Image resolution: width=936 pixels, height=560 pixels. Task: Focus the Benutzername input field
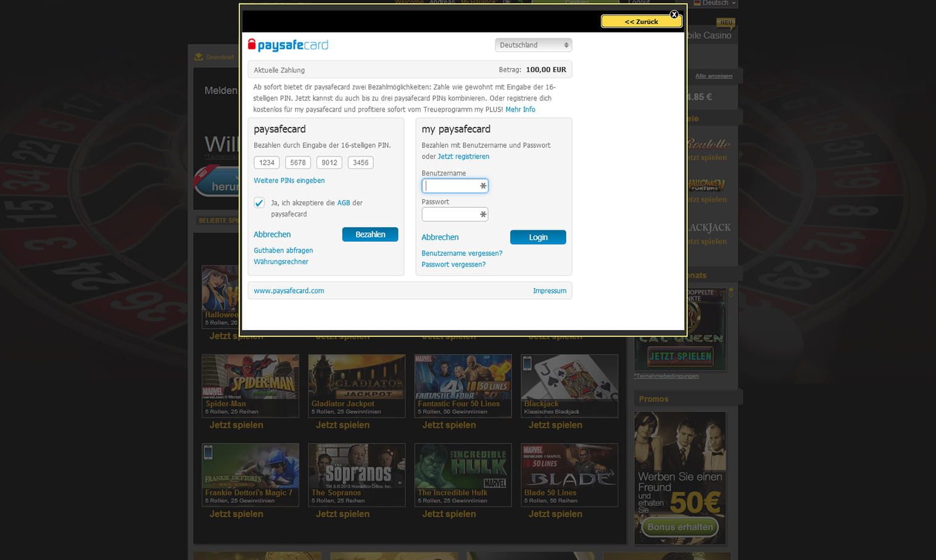(x=455, y=186)
